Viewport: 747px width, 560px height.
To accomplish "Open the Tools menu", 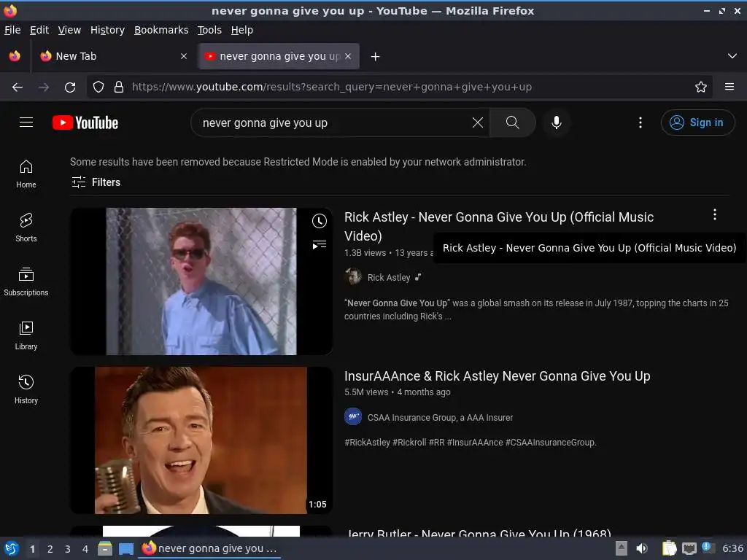I will click(x=209, y=30).
